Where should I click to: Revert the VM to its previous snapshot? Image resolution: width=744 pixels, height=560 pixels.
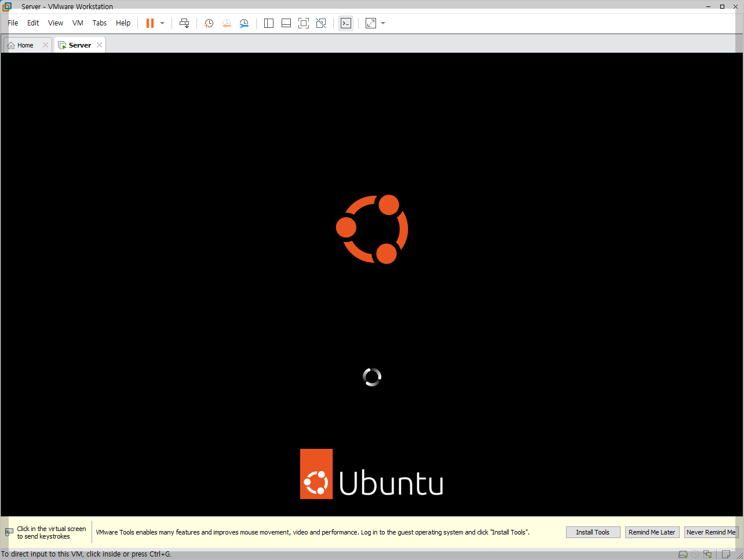click(227, 23)
